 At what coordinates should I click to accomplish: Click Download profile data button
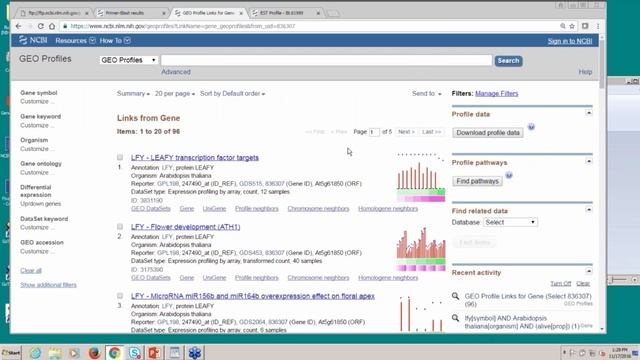click(488, 133)
